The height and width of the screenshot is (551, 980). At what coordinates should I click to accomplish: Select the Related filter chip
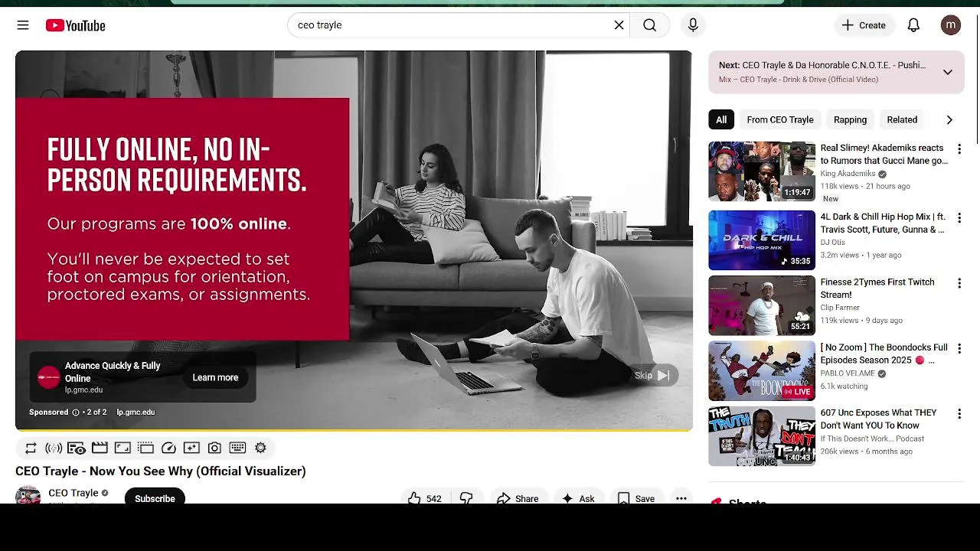(x=902, y=119)
